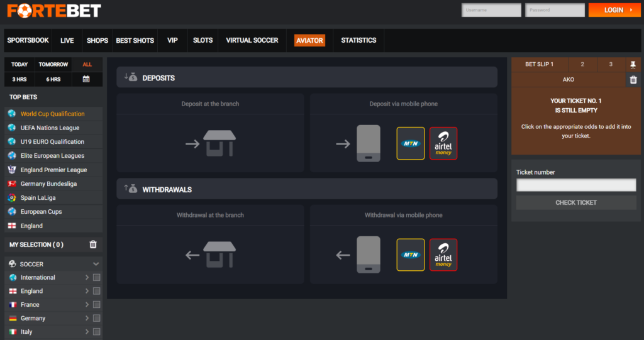Open the SHOPS menu item
The width and height of the screenshot is (644, 340).
point(97,40)
